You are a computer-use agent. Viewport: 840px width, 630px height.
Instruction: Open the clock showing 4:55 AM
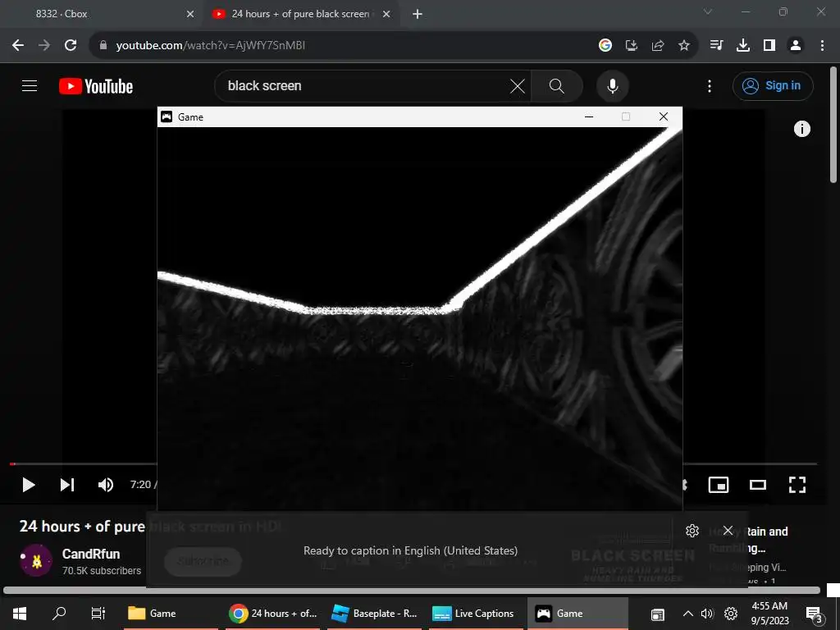point(769,614)
